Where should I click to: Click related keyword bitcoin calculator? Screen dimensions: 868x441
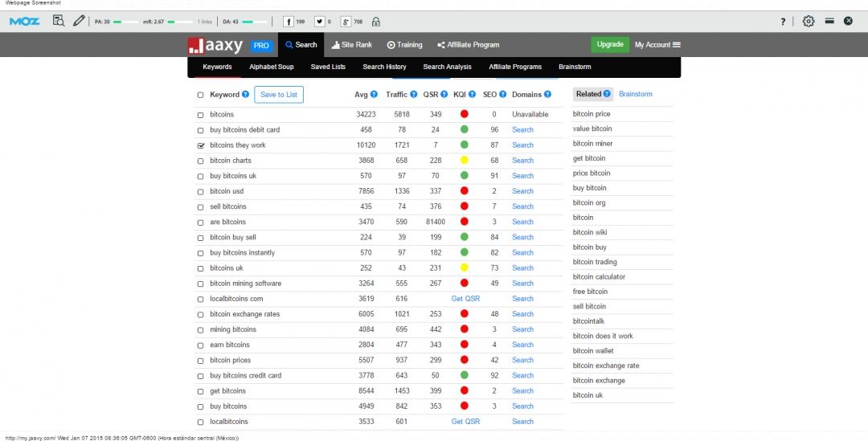[599, 276]
